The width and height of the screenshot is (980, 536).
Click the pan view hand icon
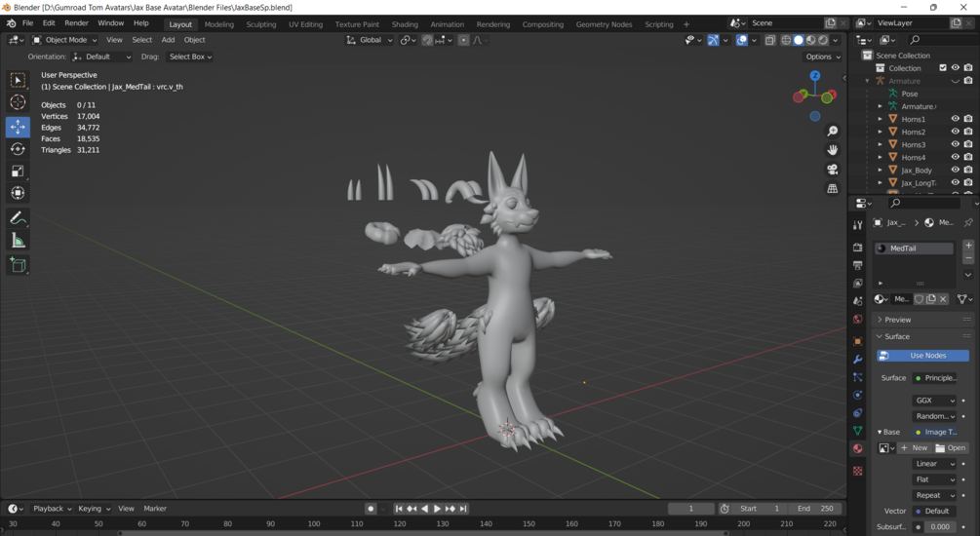[833, 150]
